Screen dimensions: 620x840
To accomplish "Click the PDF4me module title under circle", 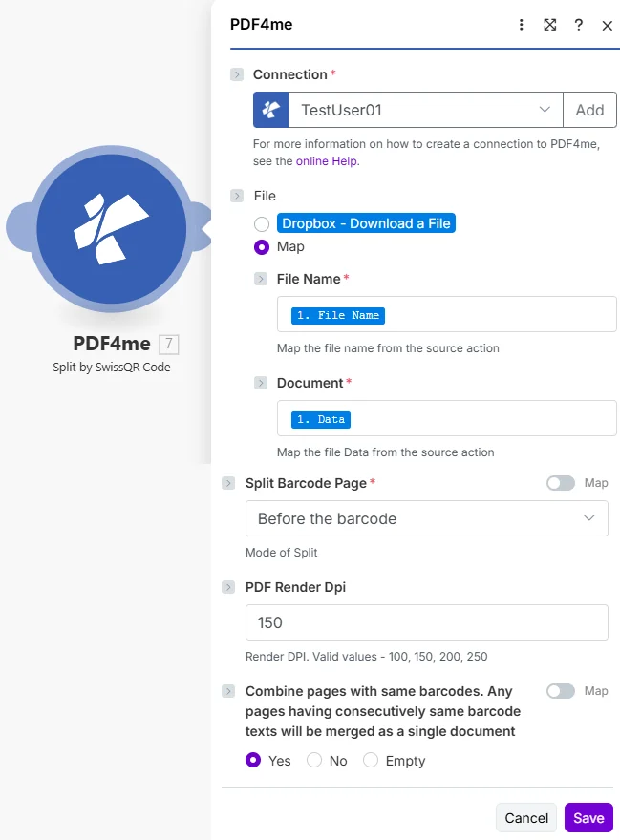I will point(112,344).
